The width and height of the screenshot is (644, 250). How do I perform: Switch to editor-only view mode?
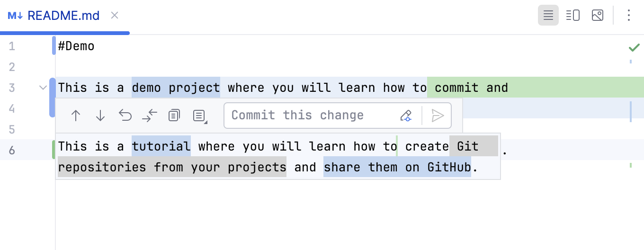pyautogui.click(x=548, y=16)
